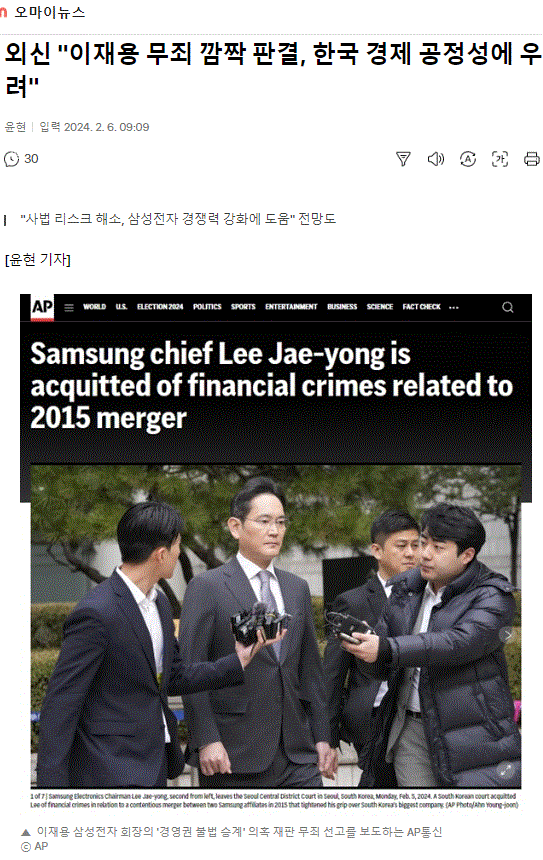This screenshot has height=860, width=543.
Task: Open the AP hamburger menu icon
Action: 69,307
